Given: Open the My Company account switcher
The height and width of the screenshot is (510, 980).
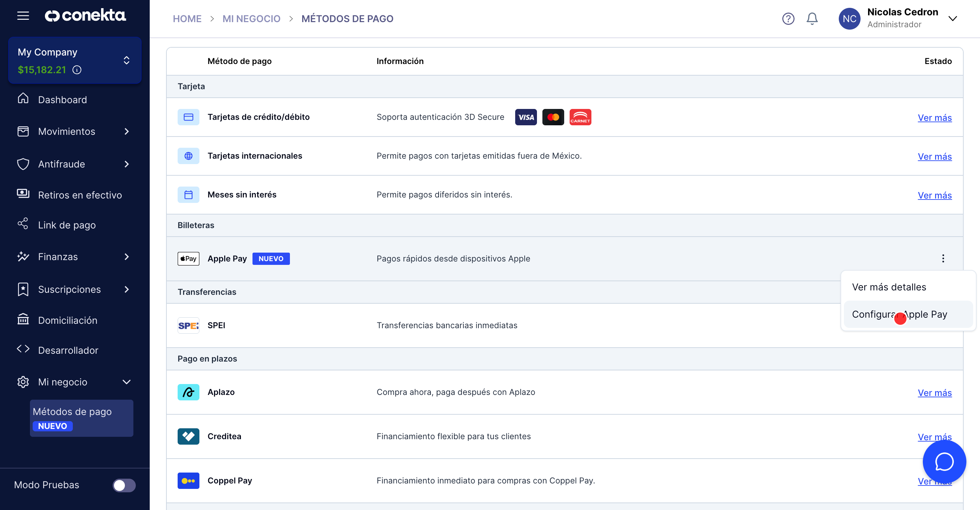Looking at the screenshot, I should point(126,61).
